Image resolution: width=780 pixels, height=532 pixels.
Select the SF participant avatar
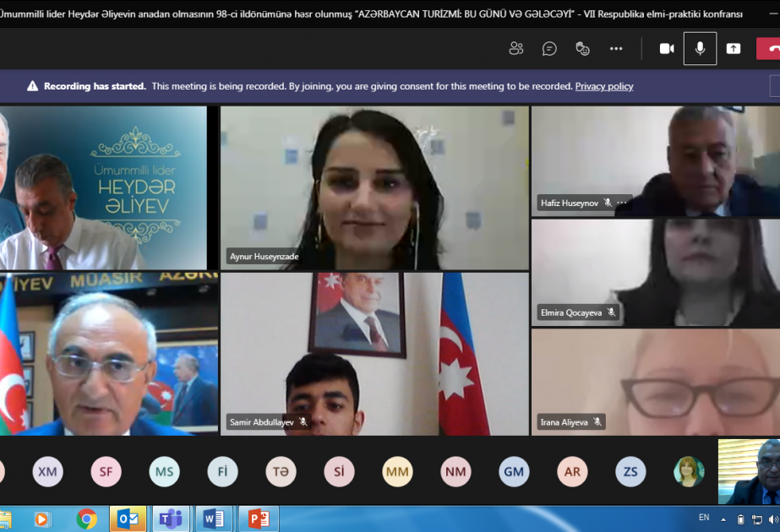(106, 471)
